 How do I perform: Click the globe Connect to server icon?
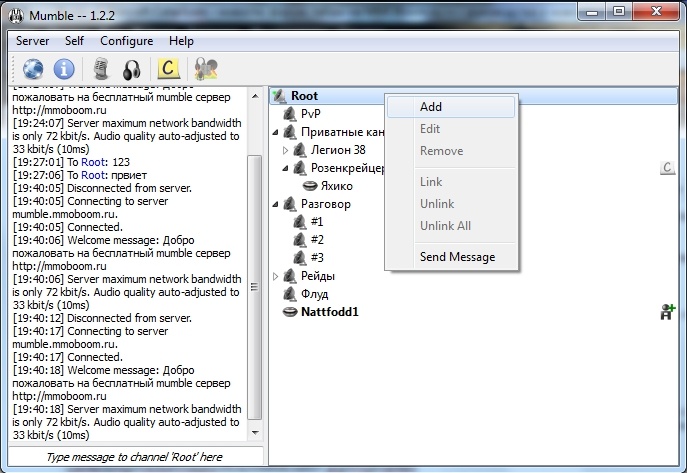click(33, 69)
